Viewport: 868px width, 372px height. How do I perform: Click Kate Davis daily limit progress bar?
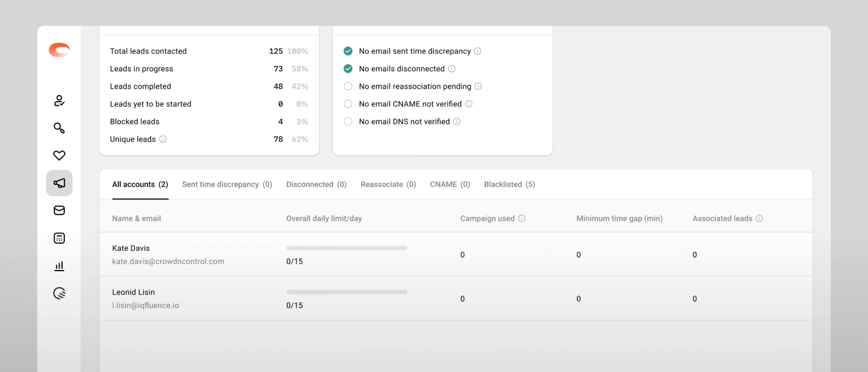[347, 248]
